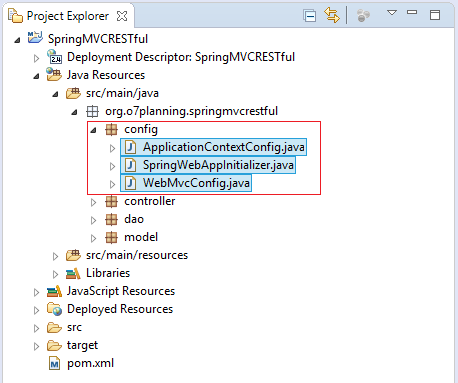Click the focus on active task icon
The width and height of the screenshot is (458, 383).
coord(363,15)
